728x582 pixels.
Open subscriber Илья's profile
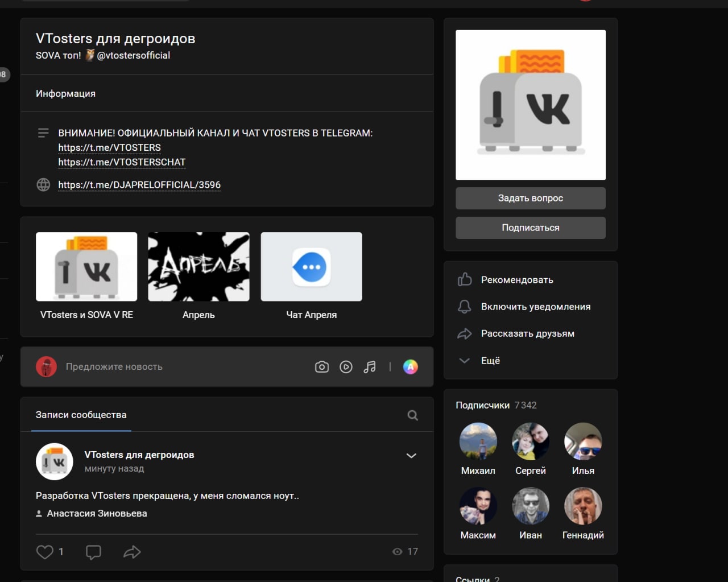tap(583, 441)
